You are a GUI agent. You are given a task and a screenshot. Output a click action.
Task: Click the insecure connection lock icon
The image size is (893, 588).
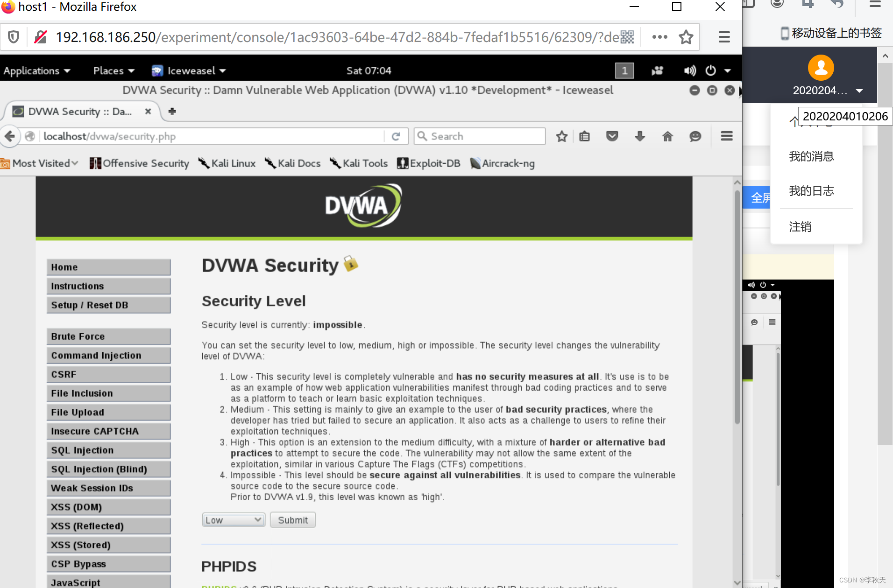41,37
